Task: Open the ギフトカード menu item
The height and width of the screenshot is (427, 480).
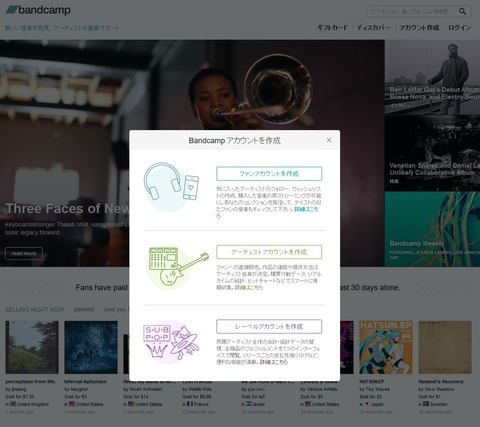Action: (332, 28)
